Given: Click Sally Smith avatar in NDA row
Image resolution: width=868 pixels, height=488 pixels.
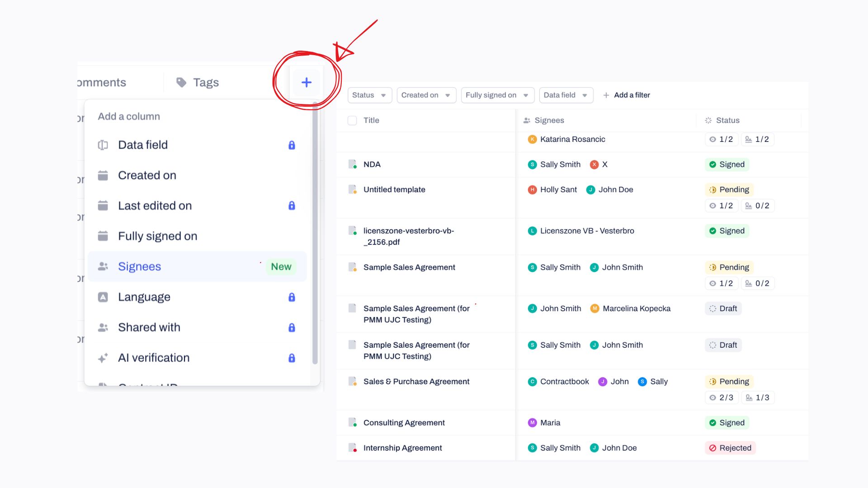Looking at the screenshot, I should 532,164.
